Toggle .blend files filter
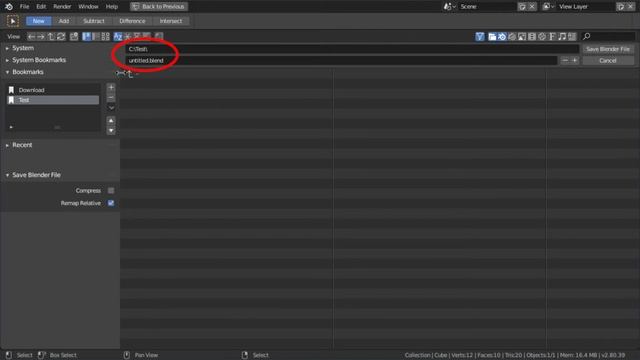640x360 pixels. [x=502, y=37]
